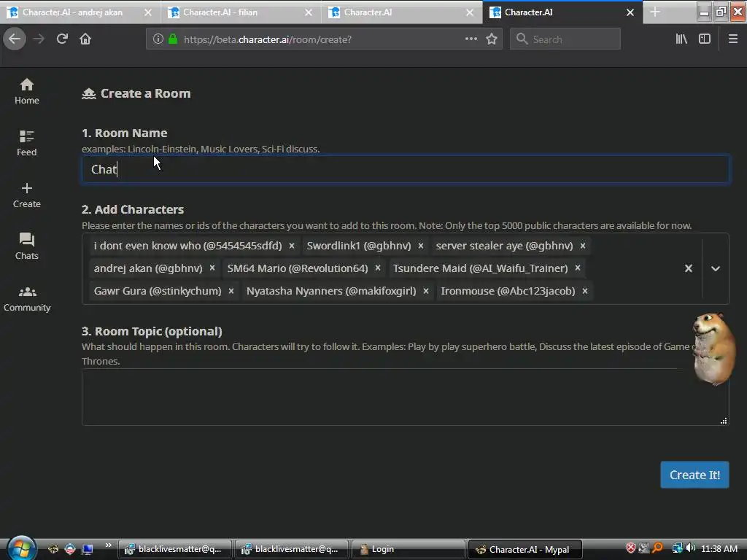Close the 'Character.AI - andrej akan' tab
747x560 pixels.
[148, 12]
